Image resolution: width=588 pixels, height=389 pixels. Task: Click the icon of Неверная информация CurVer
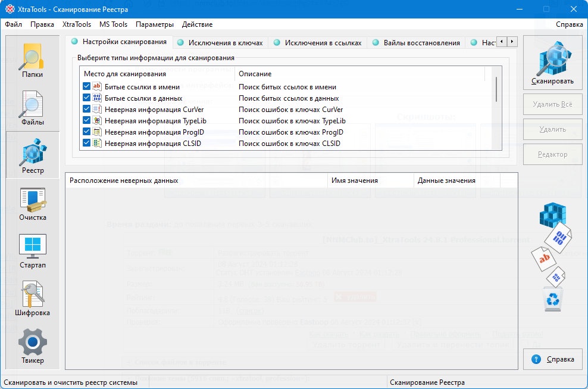[97, 109]
